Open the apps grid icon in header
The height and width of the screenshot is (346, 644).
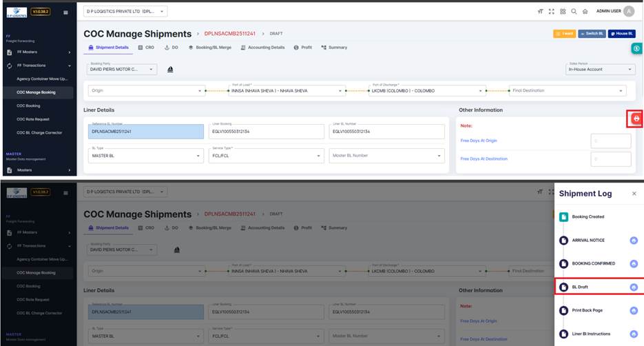(x=562, y=12)
